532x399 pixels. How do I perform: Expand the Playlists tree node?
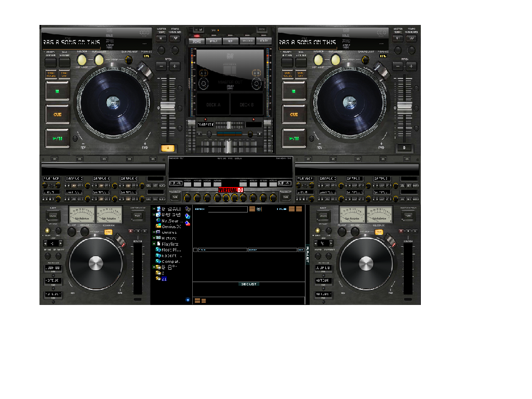pyautogui.click(x=154, y=244)
